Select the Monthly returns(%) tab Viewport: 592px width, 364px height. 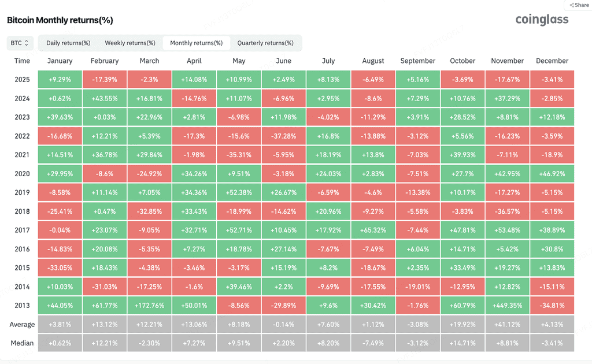coord(197,43)
